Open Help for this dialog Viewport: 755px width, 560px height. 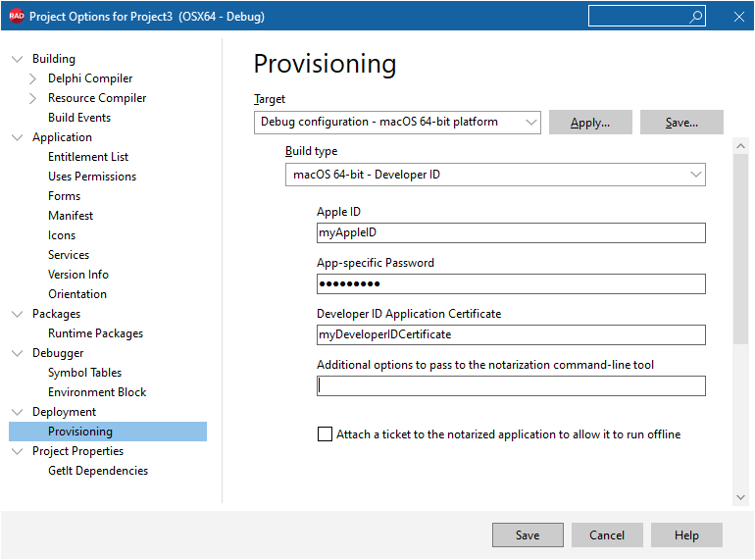[x=686, y=535]
